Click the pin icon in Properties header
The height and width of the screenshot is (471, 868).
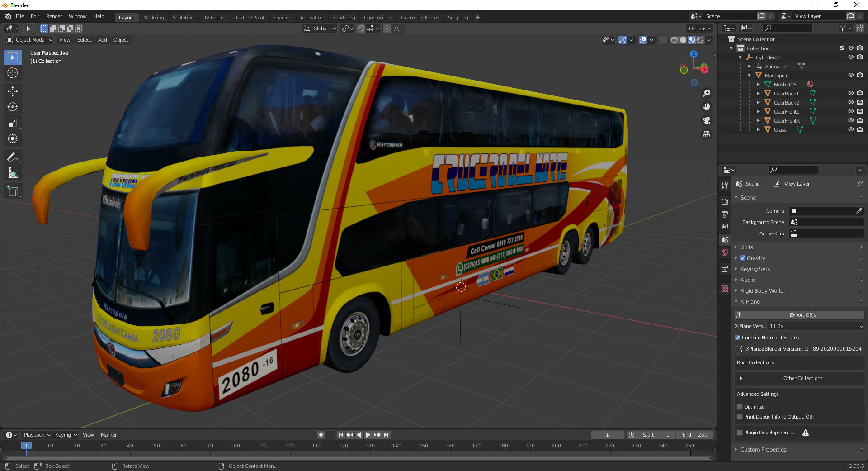click(859, 184)
